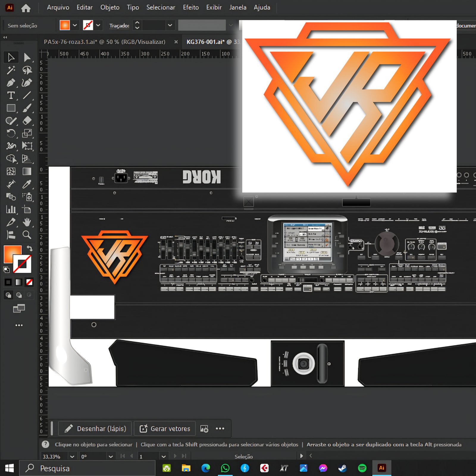Select the Hand tool

(x=27, y=222)
